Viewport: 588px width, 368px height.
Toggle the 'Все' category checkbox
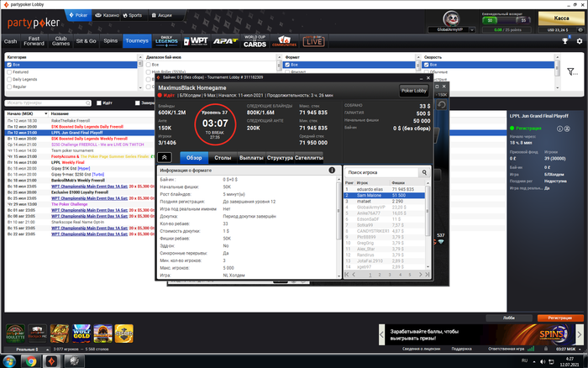9,65
